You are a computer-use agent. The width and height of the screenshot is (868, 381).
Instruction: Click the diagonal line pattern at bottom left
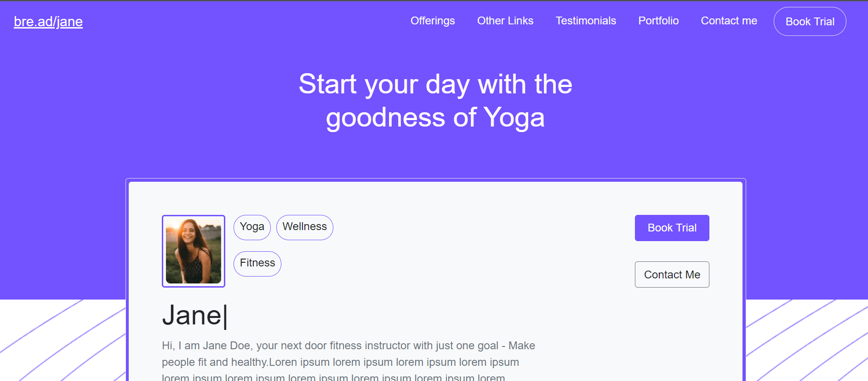(x=63, y=341)
